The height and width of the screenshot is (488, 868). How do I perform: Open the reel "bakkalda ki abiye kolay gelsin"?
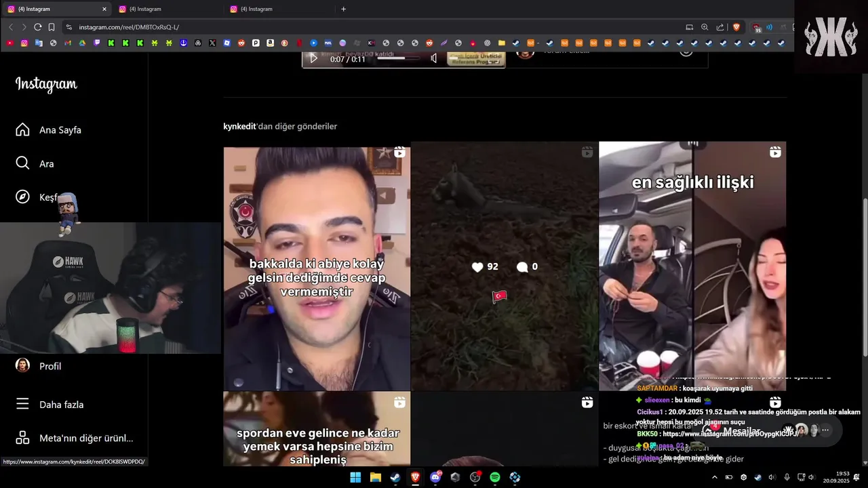[317, 268]
